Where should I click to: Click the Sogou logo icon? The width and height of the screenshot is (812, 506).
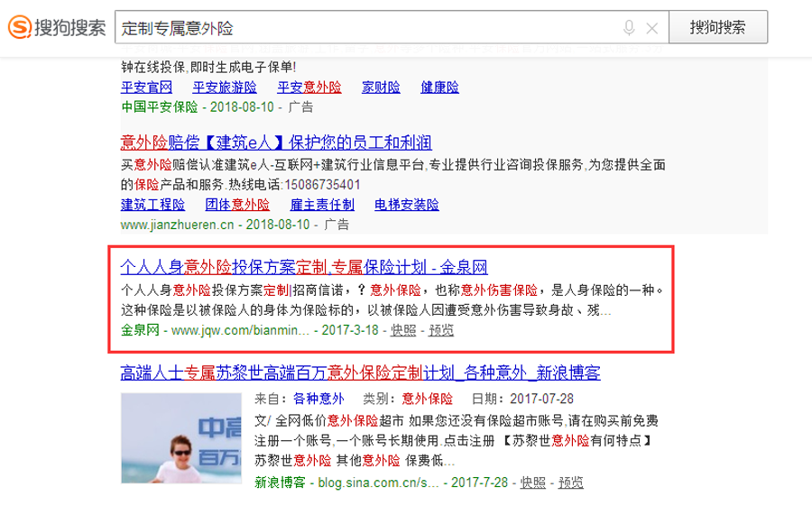point(20,27)
